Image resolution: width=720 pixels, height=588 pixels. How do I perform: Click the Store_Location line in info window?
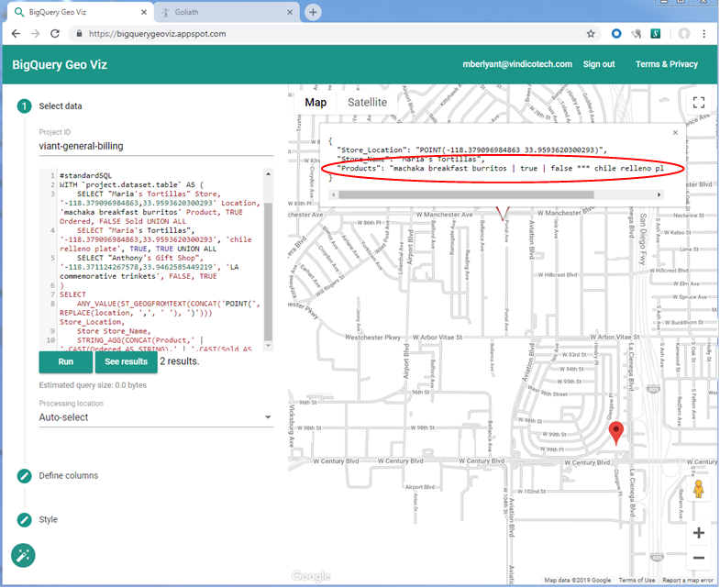(x=471, y=150)
